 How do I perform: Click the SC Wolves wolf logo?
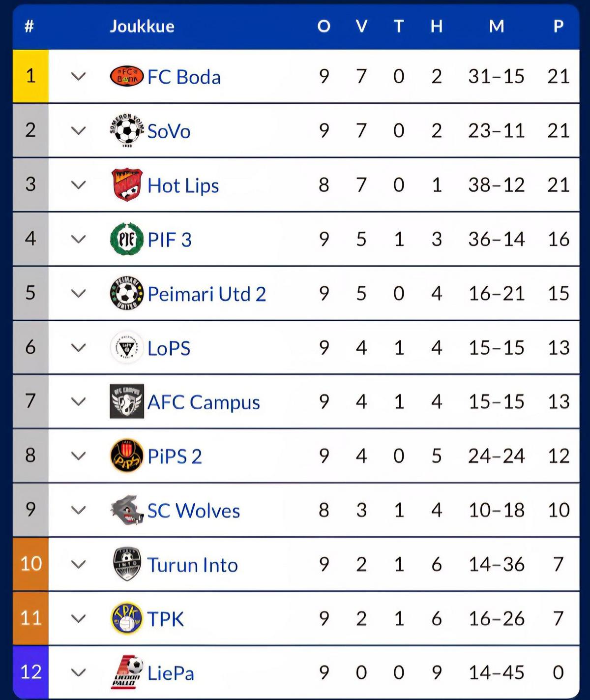click(x=127, y=510)
